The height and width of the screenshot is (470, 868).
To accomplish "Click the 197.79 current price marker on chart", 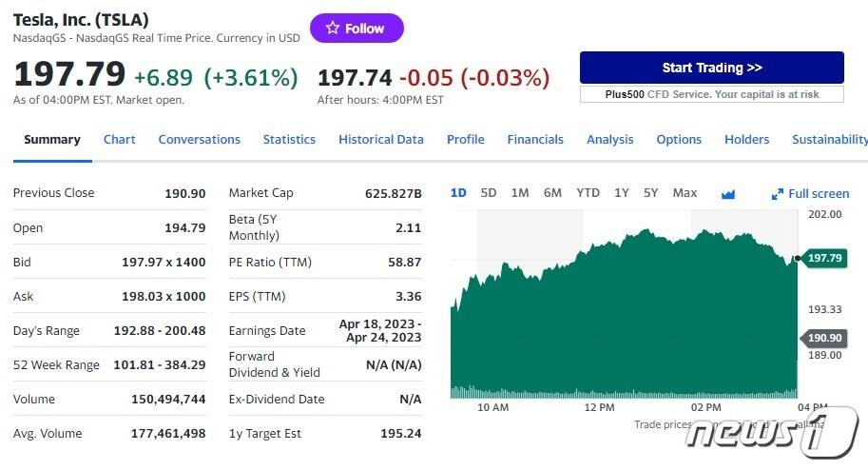I will (823, 258).
